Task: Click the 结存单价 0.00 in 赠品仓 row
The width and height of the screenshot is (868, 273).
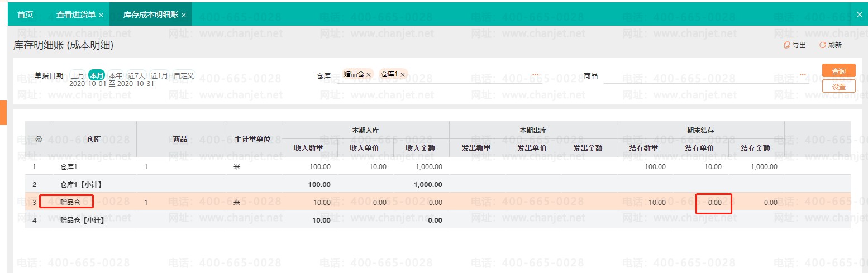Action: pyautogui.click(x=715, y=202)
